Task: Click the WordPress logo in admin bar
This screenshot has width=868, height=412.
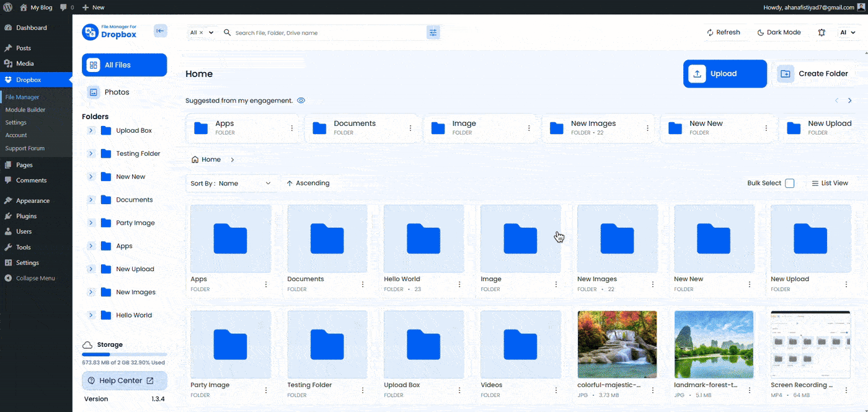Action: click(8, 7)
